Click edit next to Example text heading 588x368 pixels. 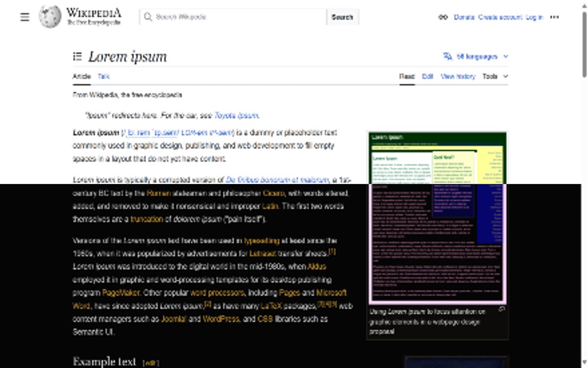pyautogui.click(x=150, y=363)
